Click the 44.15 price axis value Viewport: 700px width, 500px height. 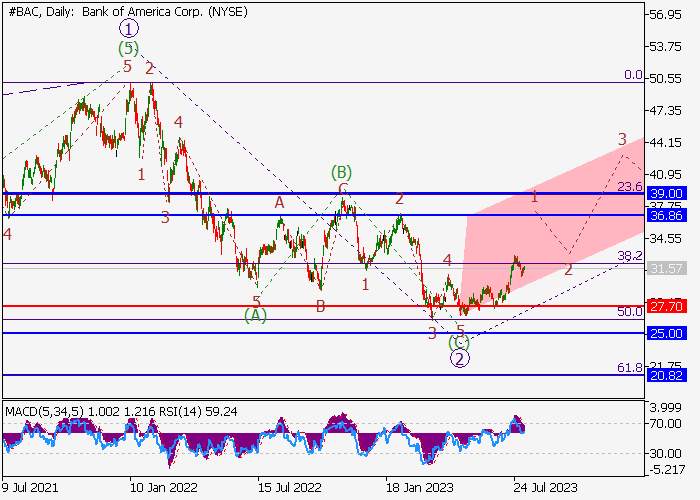[666, 143]
